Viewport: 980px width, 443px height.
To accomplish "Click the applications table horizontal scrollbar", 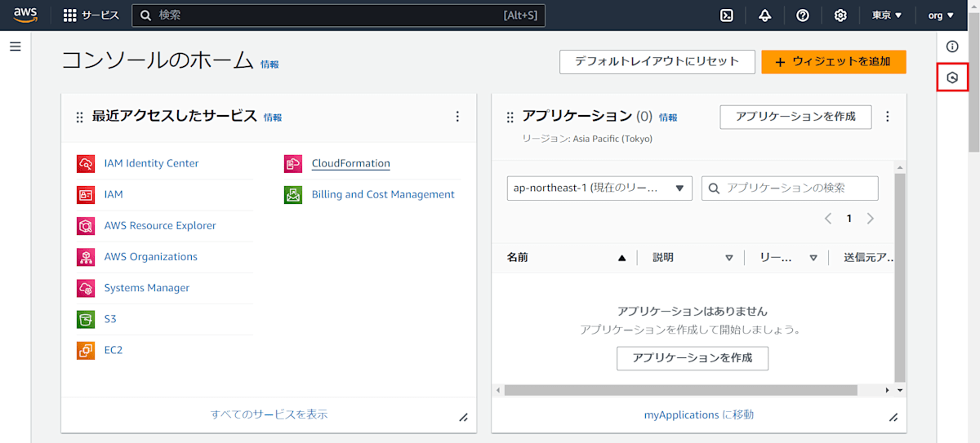I will click(681, 390).
